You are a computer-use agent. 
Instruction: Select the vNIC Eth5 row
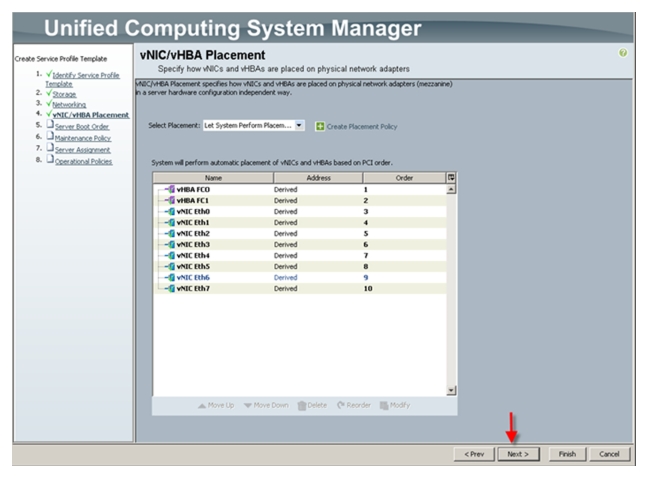coord(300,266)
